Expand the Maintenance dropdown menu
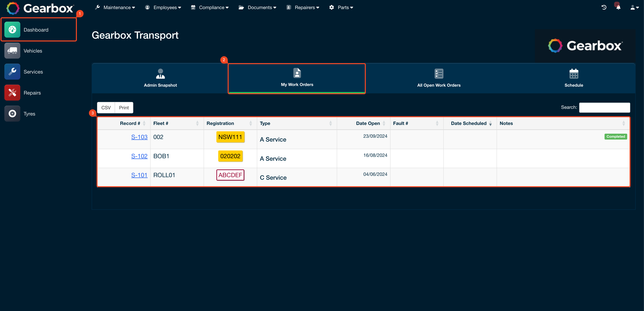 pyautogui.click(x=115, y=8)
